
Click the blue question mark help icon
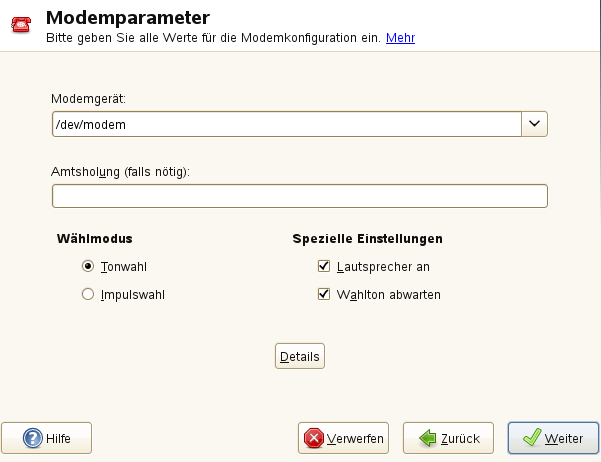pyautogui.click(x=31, y=438)
